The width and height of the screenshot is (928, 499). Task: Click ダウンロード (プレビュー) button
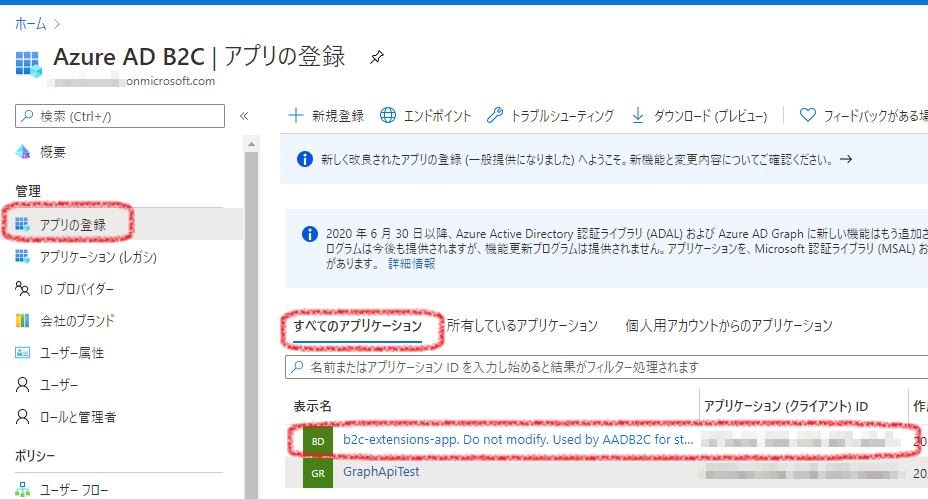699,115
